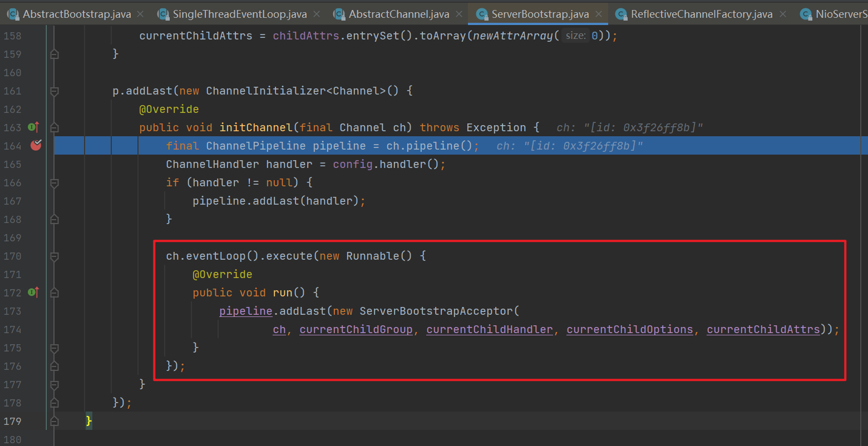Toggle the breakpoint on line 164
The height and width of the screenshot is (446, 868).
tap(36, 146)
